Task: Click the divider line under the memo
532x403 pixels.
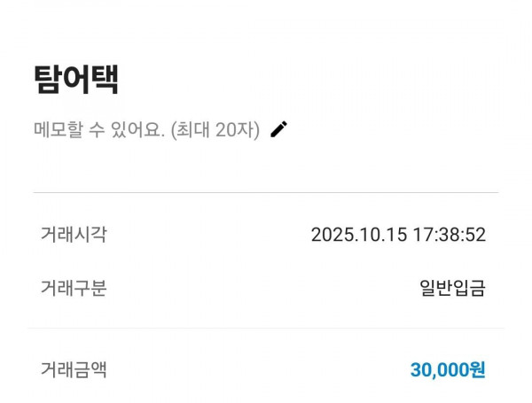Action: [266, 192]
